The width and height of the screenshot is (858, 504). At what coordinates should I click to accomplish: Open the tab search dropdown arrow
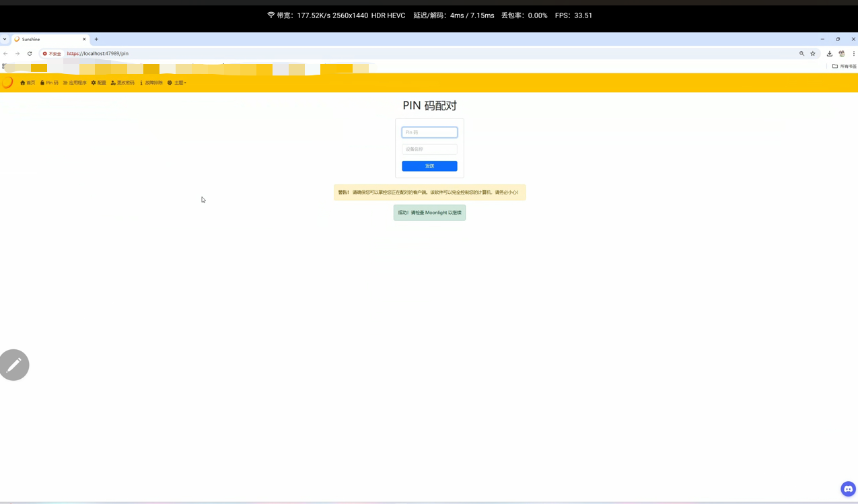(x=5, y=39)
